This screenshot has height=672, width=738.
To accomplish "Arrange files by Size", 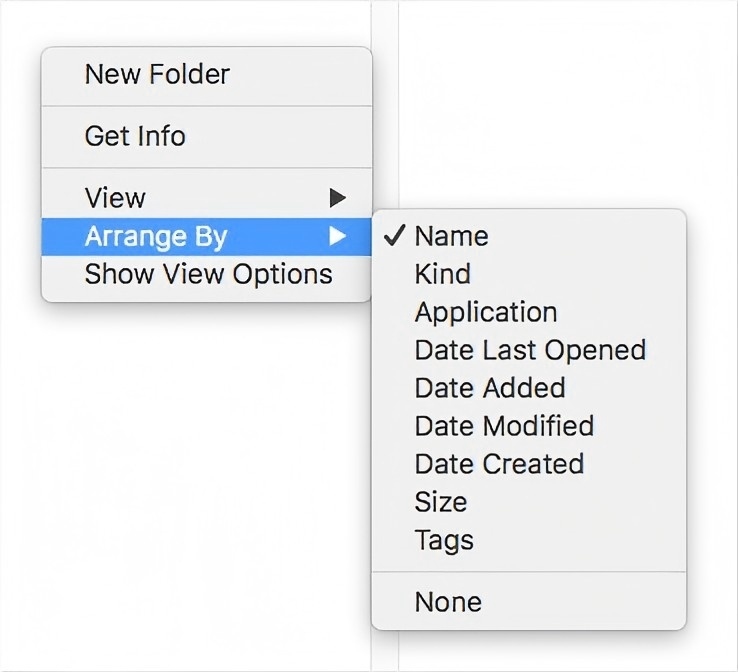I will (x=441, y=502).
